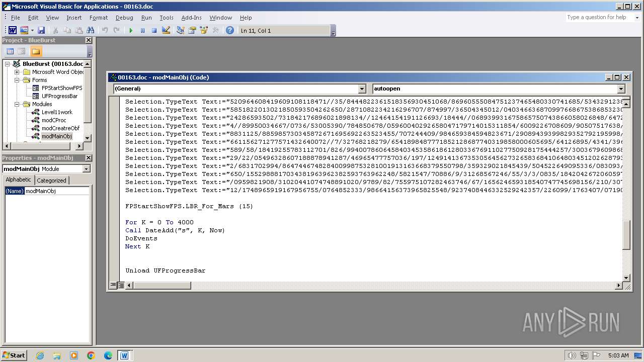Click the Insert UserForm toolbar icon

tap(24, 31)
